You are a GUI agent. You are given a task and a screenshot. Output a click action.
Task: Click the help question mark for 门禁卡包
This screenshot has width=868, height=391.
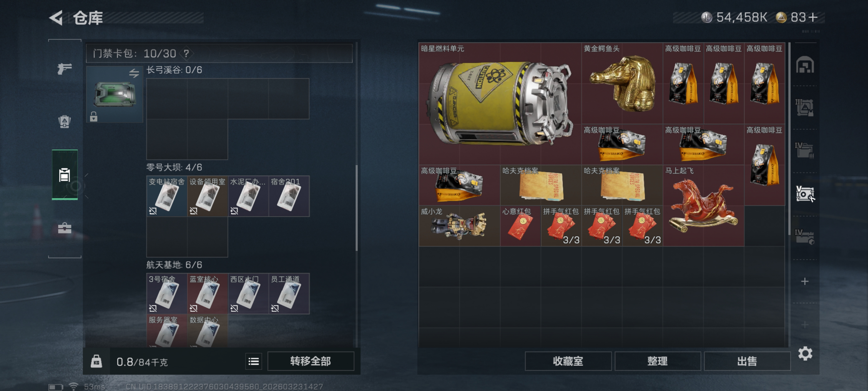186,53
